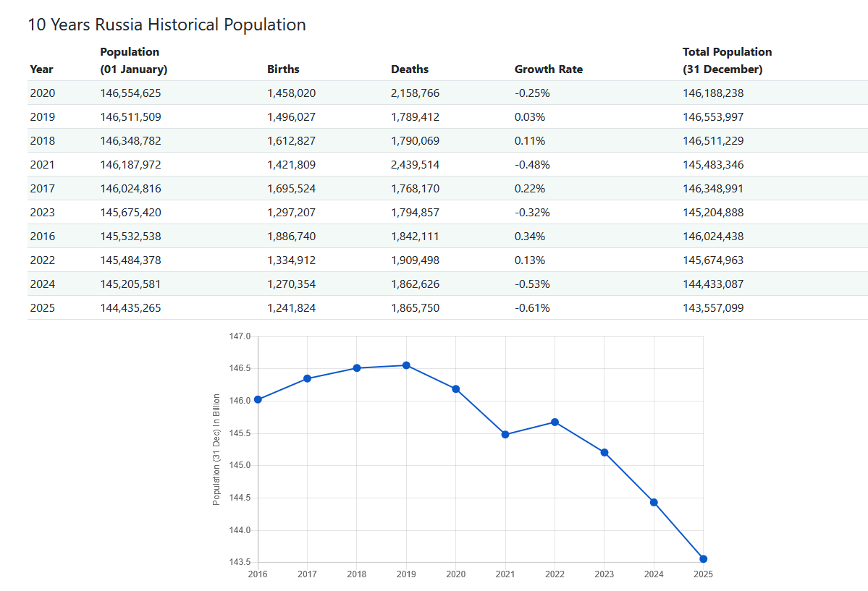Screen dimensions: 868x591
Task: Click growth rate 0.03%
Action: [x=530, y=116]
